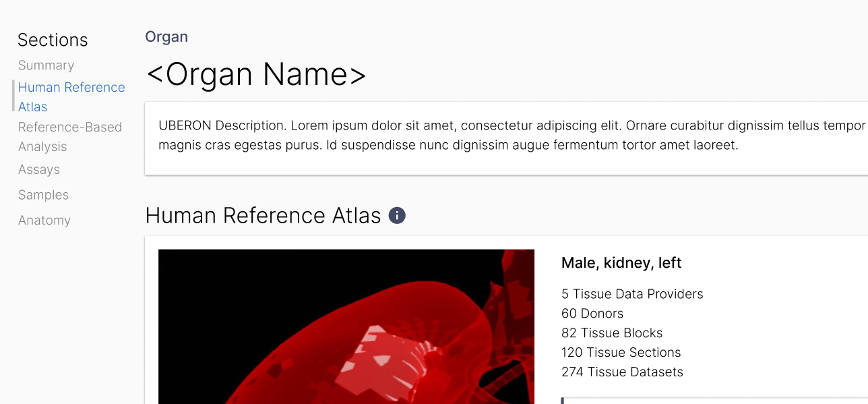Click the '60 Donors' count

tap(592, 313)
